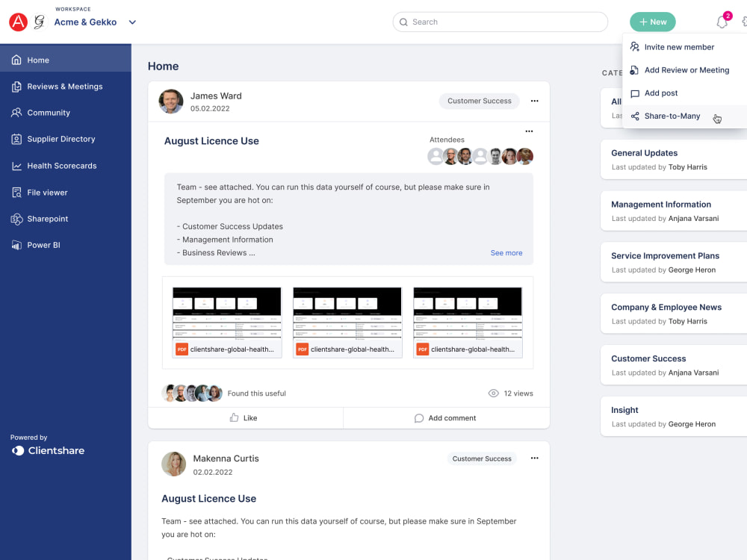Click the 05.02.2022 post date

tap(210, 108)
